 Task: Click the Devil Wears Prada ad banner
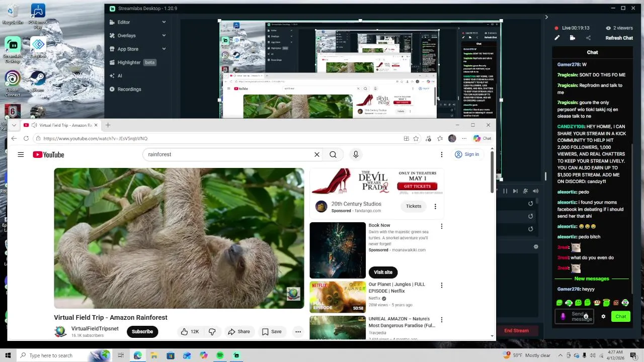(x=377, y=182)
